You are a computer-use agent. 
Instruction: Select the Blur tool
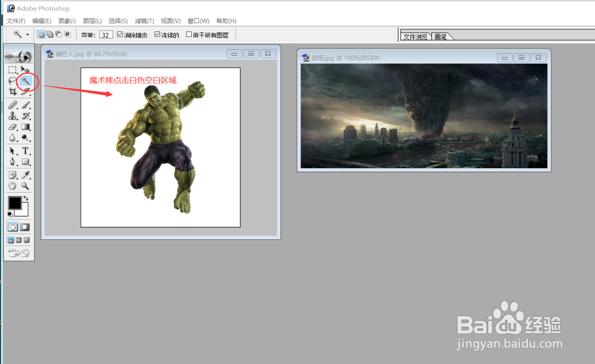(x=13, y=138)
